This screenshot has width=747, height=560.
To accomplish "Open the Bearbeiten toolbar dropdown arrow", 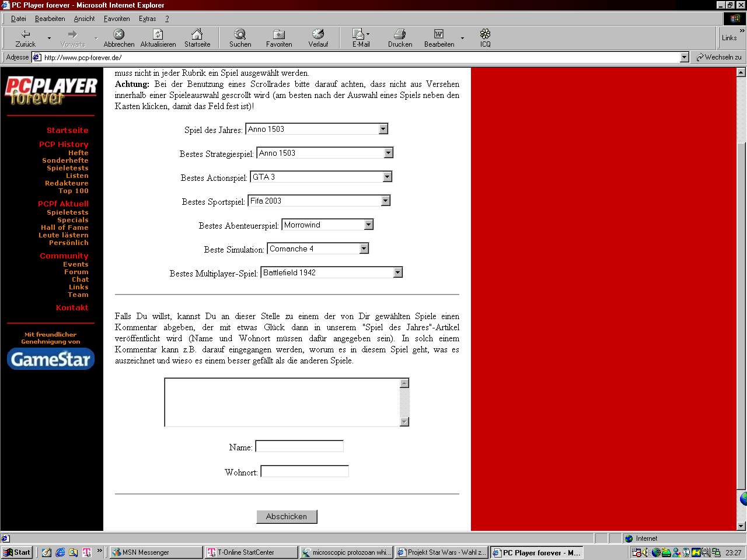I will click(x=462, y=38).
